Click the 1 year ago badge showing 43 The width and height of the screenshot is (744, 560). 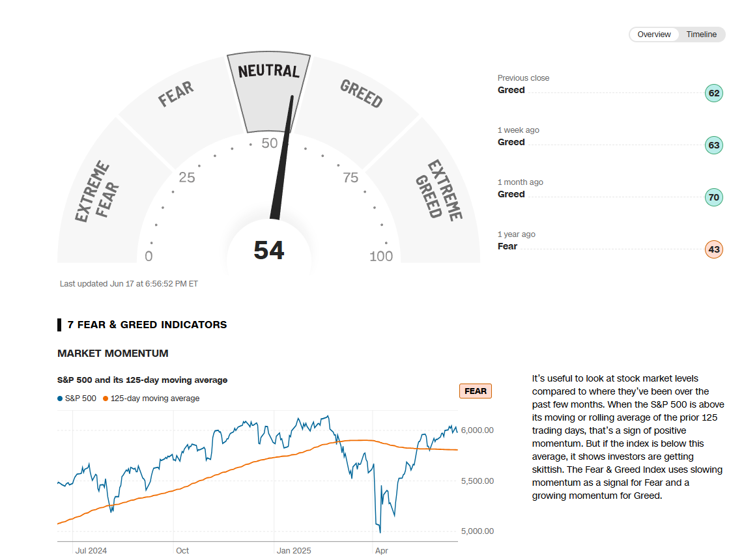[714, 249]
